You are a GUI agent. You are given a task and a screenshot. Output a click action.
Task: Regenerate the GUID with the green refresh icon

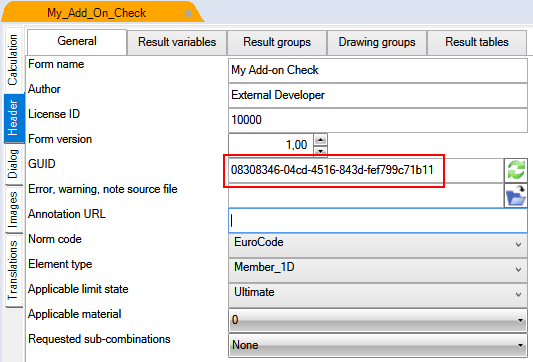pos(516,170)
